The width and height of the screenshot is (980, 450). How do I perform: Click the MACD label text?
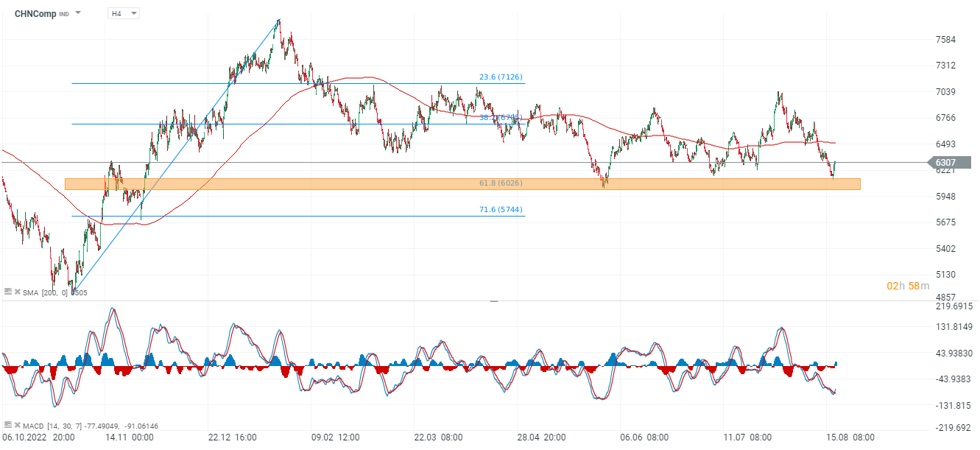[x=34, y=426]
